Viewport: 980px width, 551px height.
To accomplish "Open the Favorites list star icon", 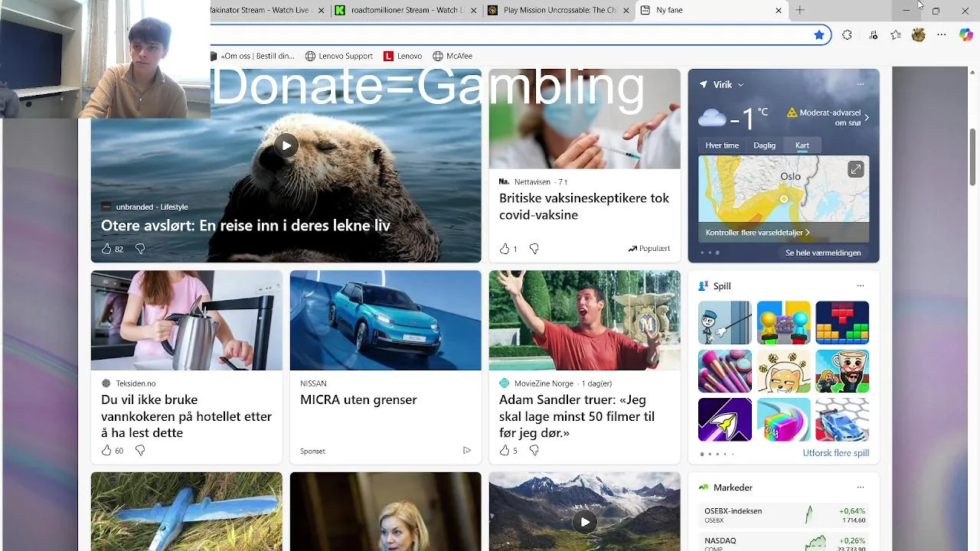I will point(896,34).
